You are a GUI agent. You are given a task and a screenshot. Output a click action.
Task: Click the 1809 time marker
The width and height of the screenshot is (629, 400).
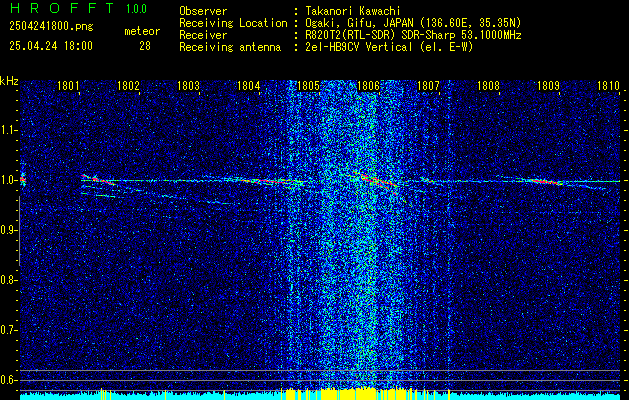(x=549, y=85)
